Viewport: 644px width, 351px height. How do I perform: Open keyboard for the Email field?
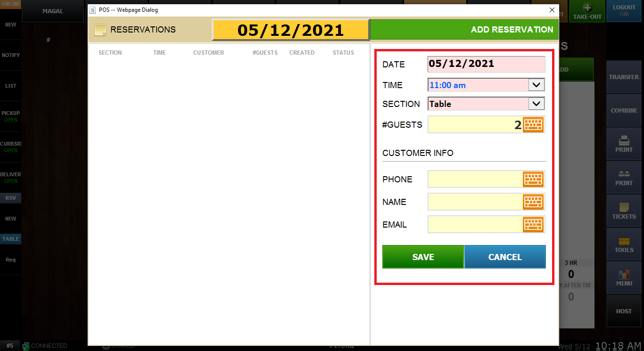click(x=533, y=224)
